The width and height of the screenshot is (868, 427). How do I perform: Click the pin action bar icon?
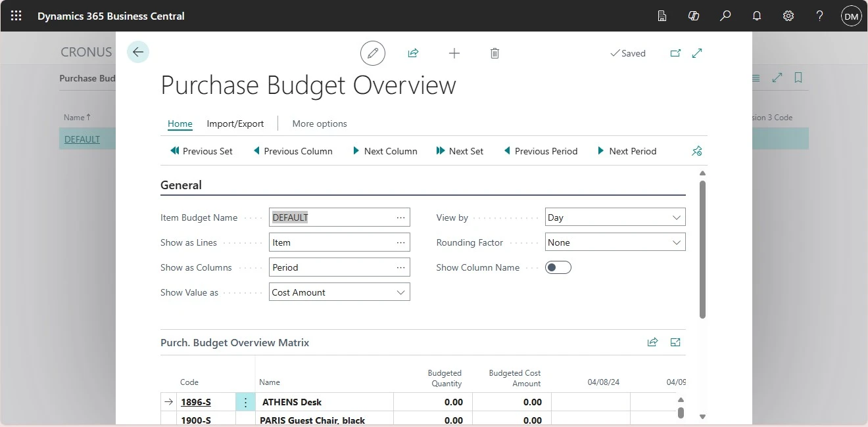coord(697,151)
